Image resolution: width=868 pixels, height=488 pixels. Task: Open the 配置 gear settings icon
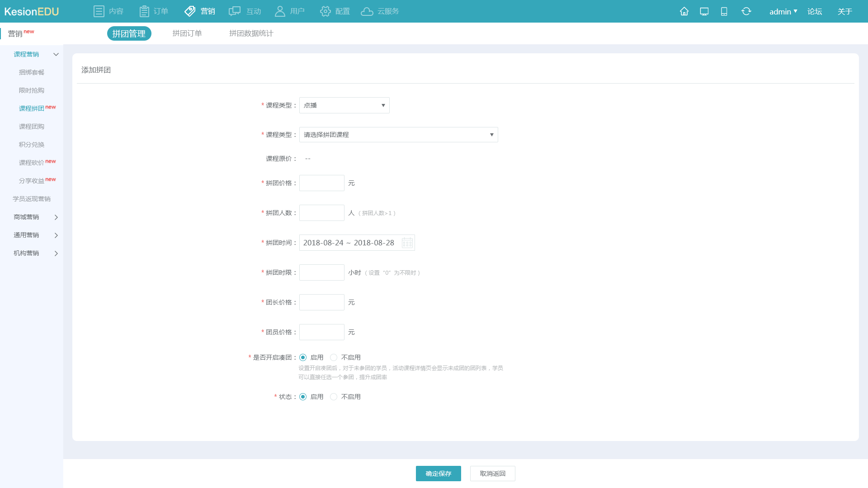click(325, 11)
